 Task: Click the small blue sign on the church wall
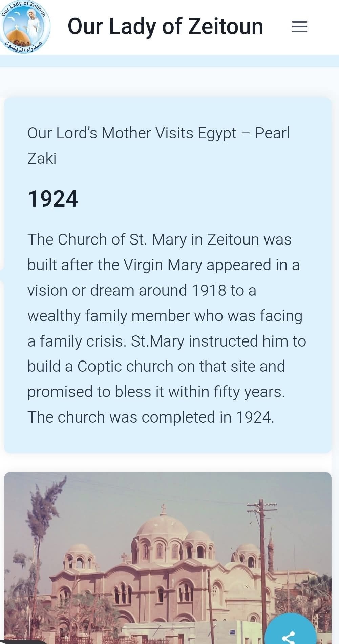(x=232, y=632)
